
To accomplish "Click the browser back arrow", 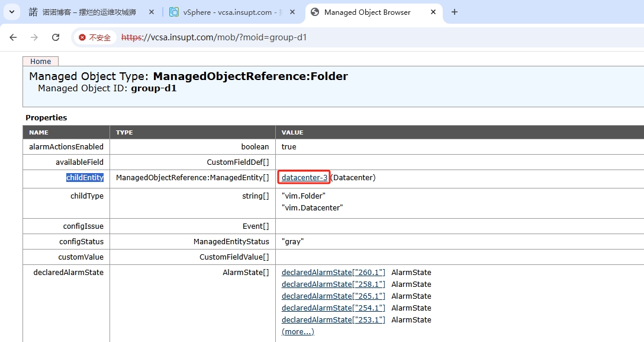I will [13, 37].
